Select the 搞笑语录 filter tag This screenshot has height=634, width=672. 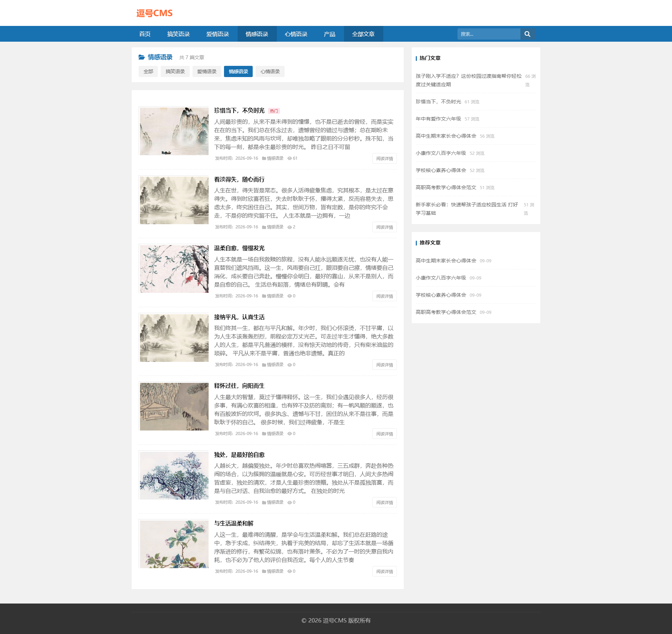pos(175,71)
